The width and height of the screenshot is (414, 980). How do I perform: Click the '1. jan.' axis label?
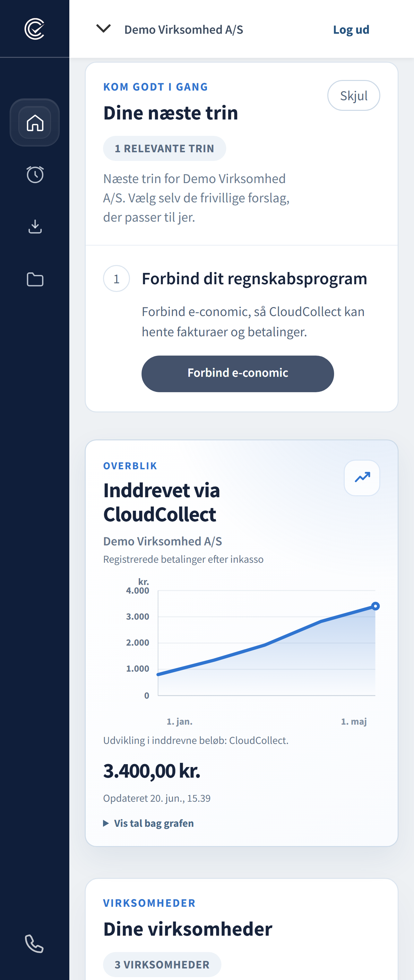click(179, 721)
